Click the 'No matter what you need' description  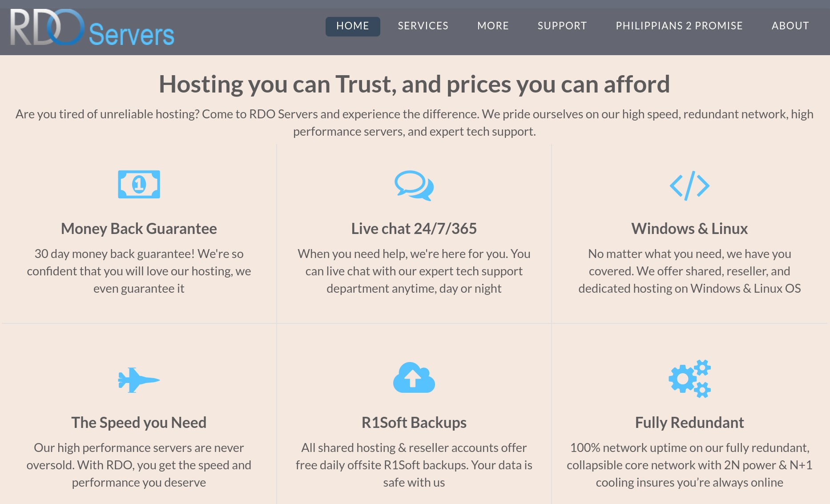tap(689, 271)
